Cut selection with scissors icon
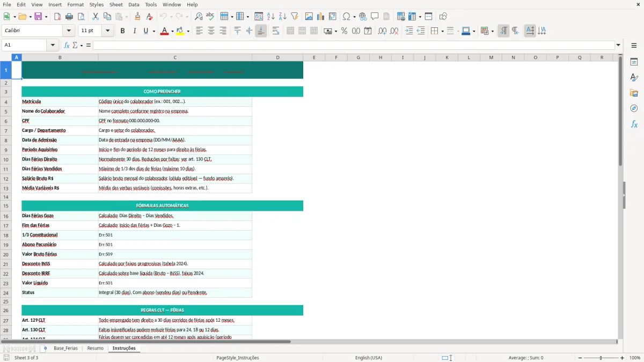Viewport: 644px width, 362px height. 96,17
